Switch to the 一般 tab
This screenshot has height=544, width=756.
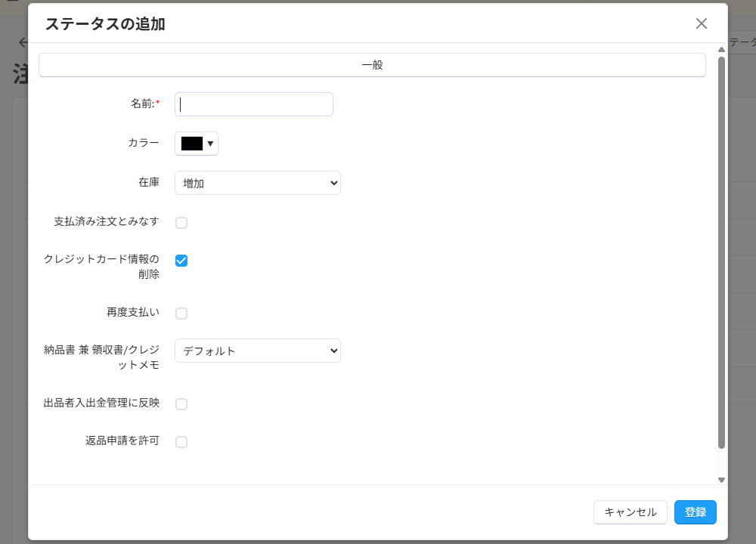pyautogui.click(x=372, y=65)
